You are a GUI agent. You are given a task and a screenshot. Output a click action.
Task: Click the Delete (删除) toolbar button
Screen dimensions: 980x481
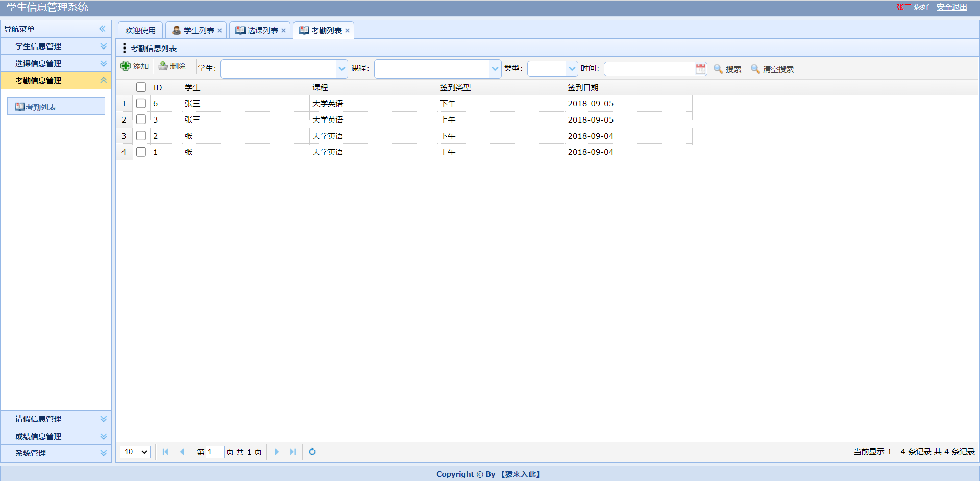[172, 66]
